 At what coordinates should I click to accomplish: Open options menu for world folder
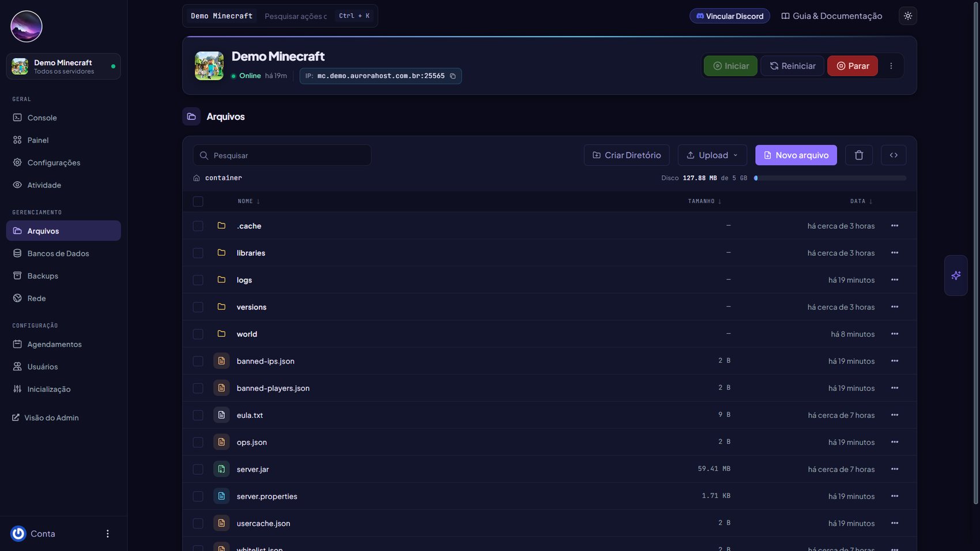coord(895,334)
